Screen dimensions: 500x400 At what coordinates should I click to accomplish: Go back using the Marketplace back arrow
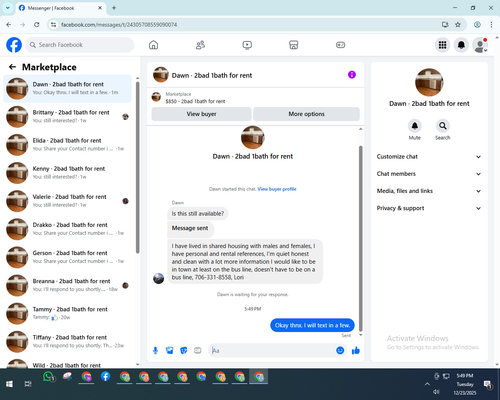click(x=12, y=67)
